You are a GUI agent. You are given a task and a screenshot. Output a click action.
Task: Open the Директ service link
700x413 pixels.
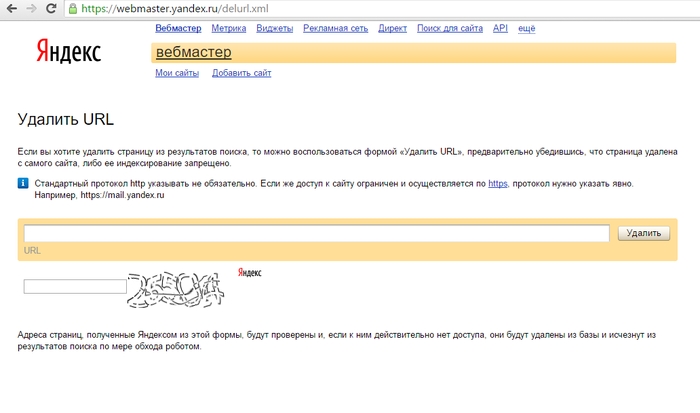click(x=392, y=28)
